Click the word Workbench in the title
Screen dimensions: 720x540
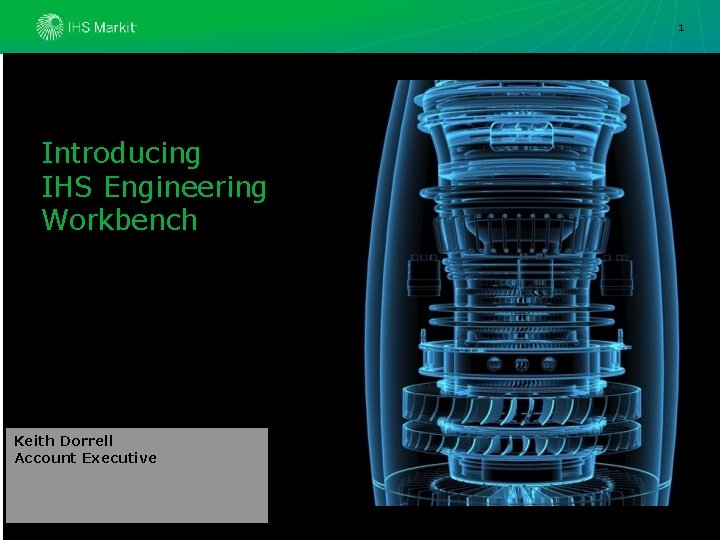pyautogui.click(x=119, y=219)
